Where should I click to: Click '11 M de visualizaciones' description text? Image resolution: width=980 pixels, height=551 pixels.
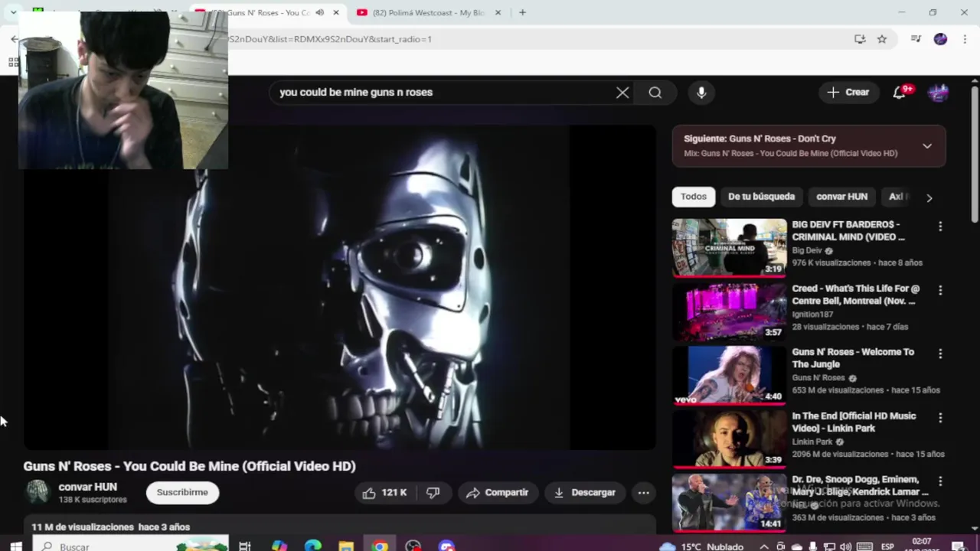pyautogui.click(x=83, y=527)
